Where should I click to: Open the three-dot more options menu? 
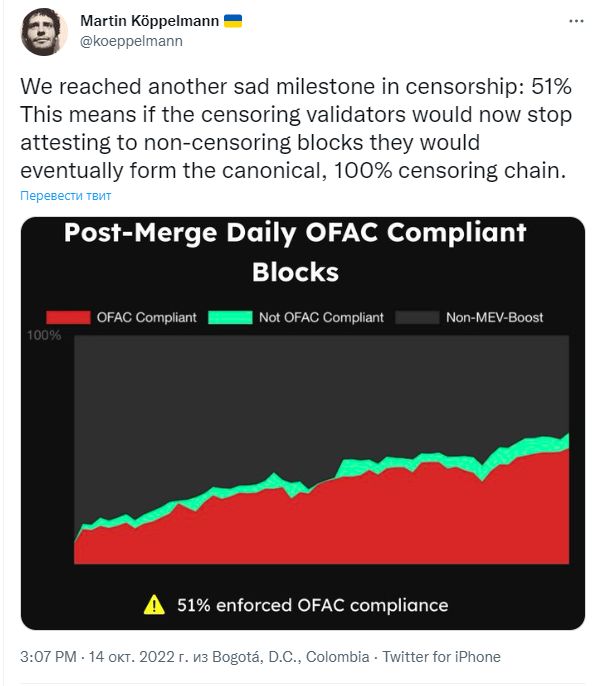(576, 21)
